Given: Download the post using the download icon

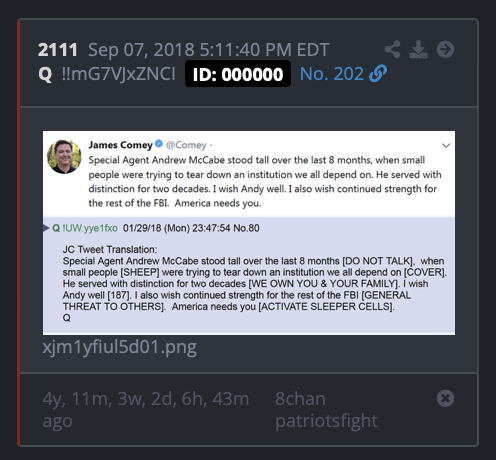Looking at the screenshot, I should 418,50.
